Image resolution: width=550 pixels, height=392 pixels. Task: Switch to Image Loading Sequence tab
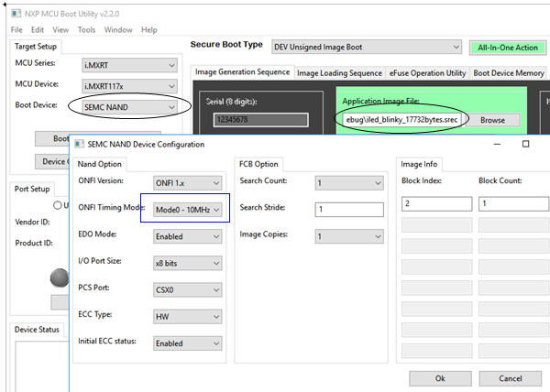click(339, 73)
